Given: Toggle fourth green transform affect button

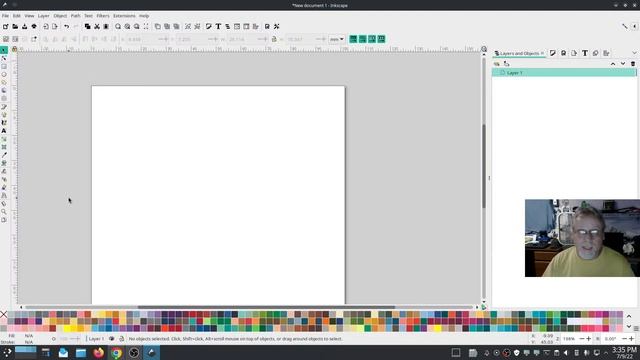Looking at the screenshot, I should (x=381, y=39).
